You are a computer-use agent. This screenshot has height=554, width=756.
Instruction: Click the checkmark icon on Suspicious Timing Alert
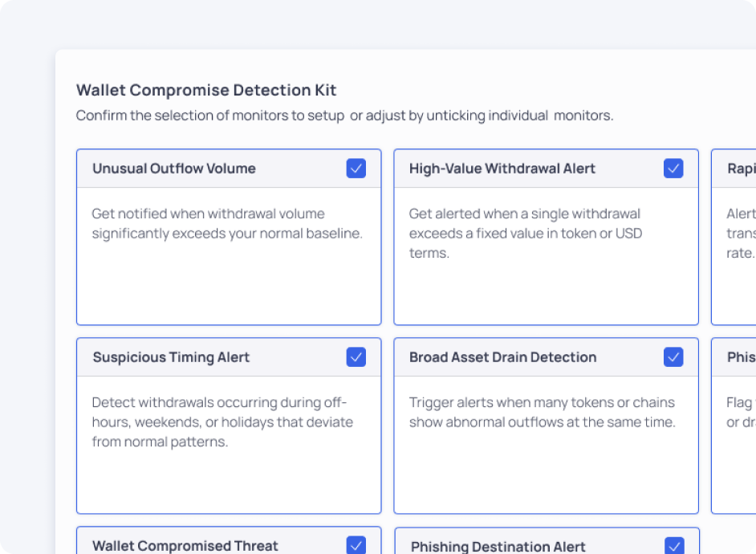click(356, 356)
